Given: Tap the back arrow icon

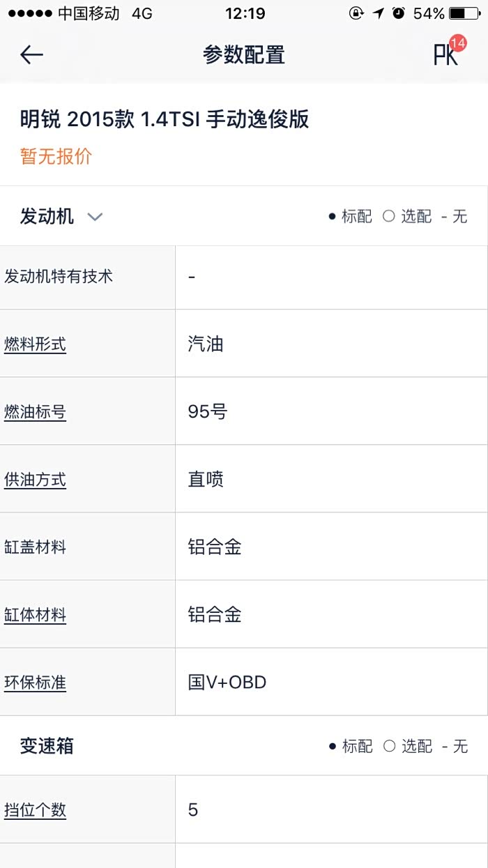Looking at the screenshot, I should click(31, 55).
